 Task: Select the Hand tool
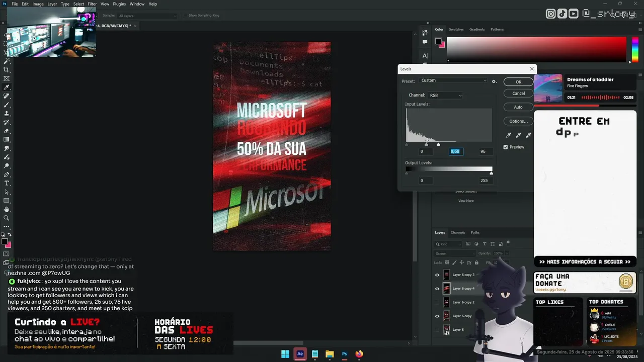[7, 209]
